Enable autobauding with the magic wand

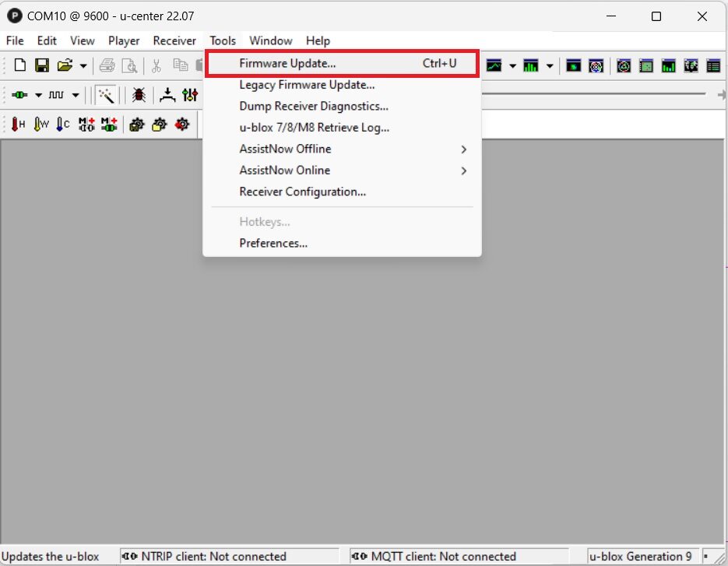pyautogui.click(x=107, y=94)
